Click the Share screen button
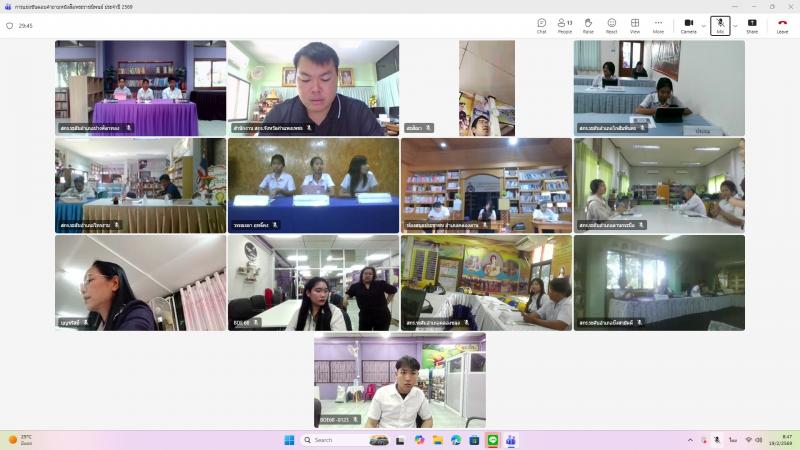Screen dimensions: 800x450 [x=752, y=25]
